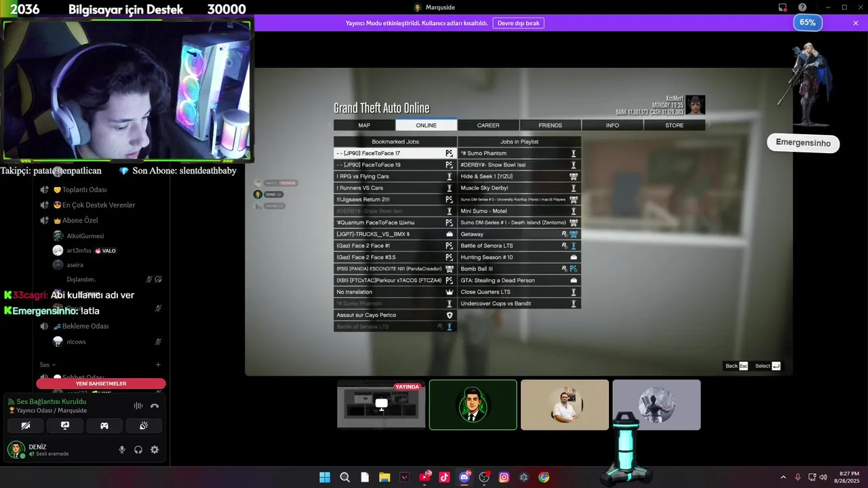Image resolution: width=868 pixels, height=488 pixels.
Task: Click the Back Esc prompt
Action: pos(736,366)
